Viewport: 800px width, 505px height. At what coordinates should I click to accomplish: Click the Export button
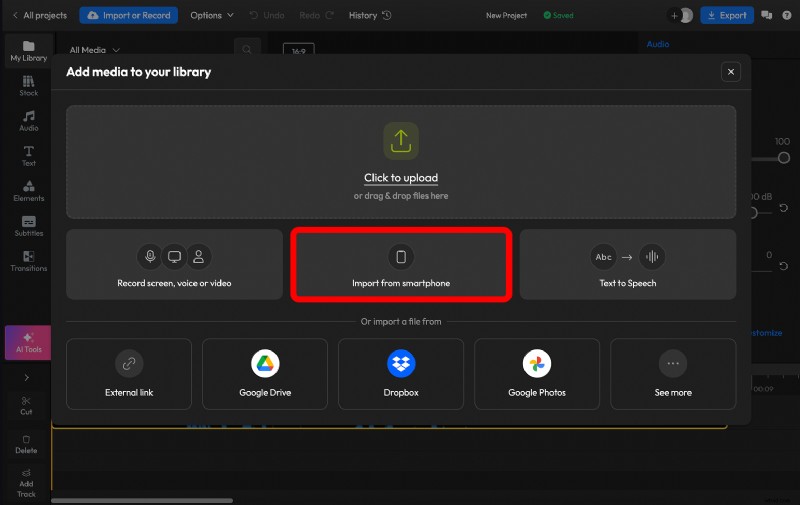coord(727,15)
